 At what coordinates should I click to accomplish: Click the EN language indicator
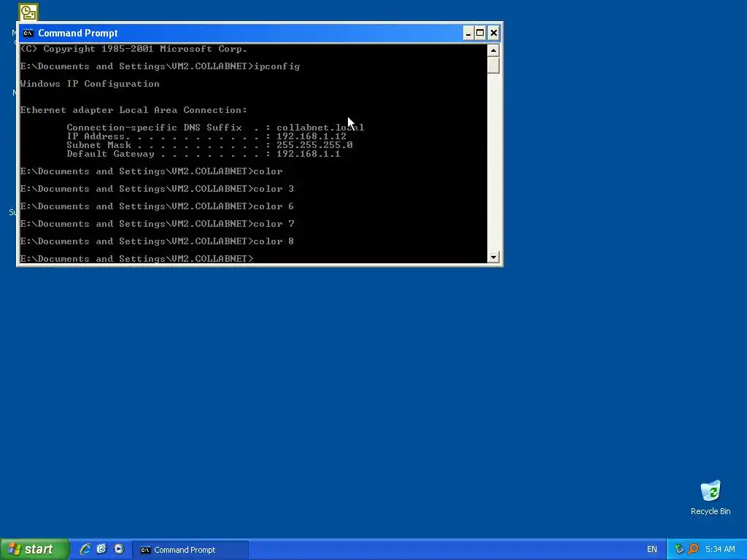[x=651, y=549]
